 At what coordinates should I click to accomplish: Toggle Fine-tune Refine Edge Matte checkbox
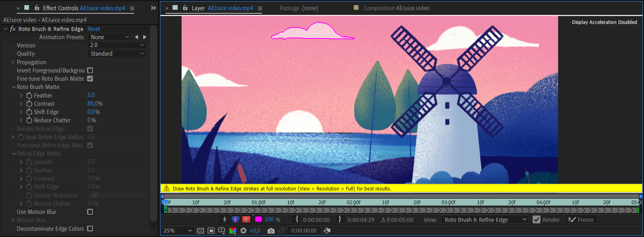point(90,145)
